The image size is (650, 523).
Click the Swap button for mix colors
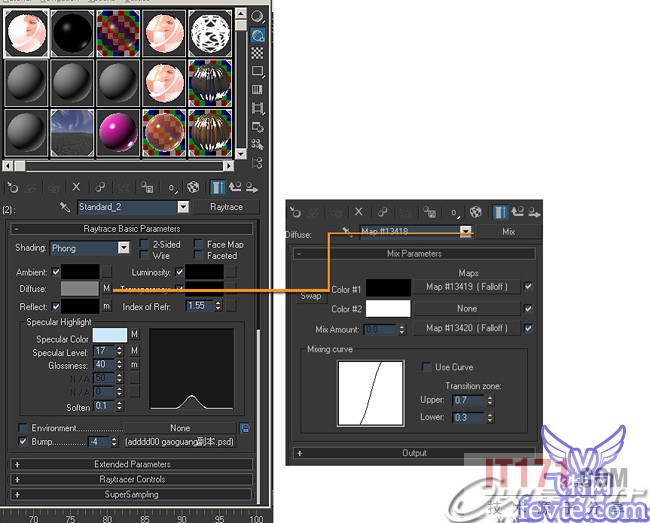[x=310, y=297]
